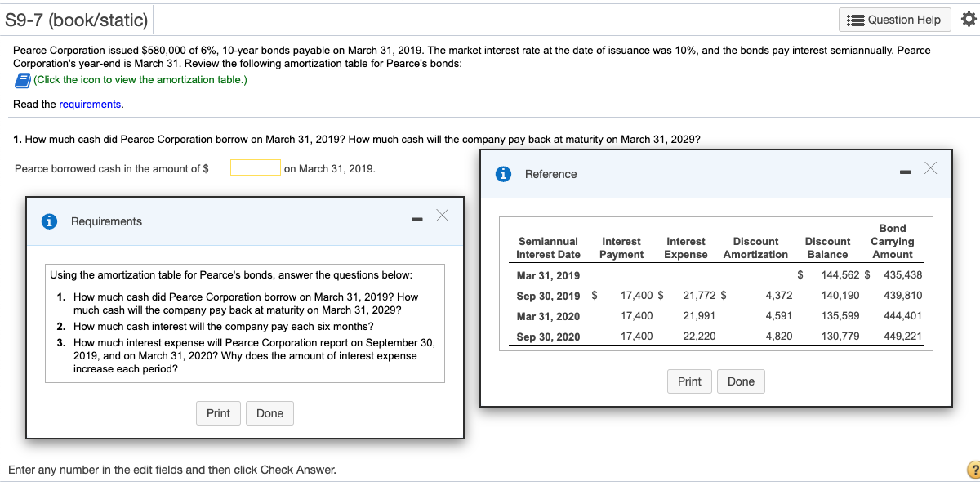Click the 4,591 discount amortization value

779,315
